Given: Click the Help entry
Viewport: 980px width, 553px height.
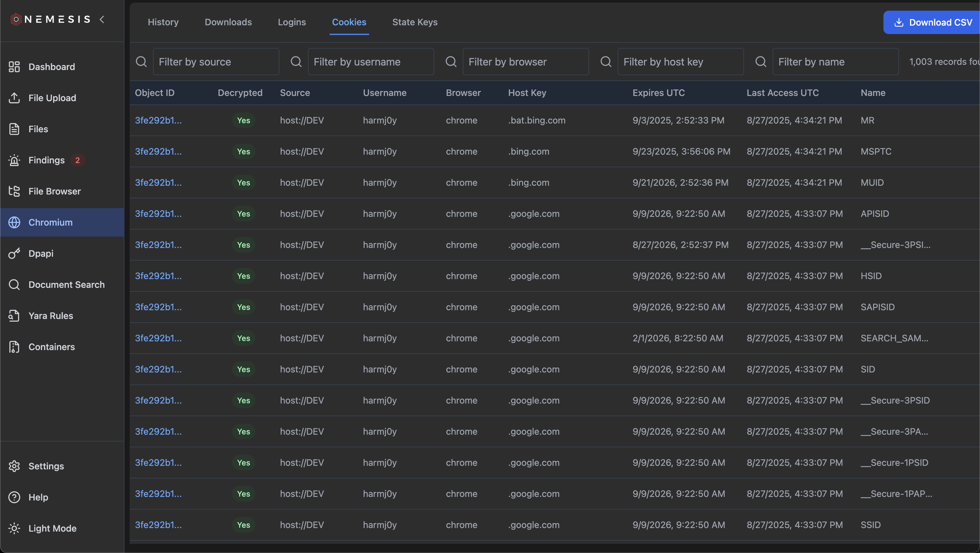Looking at the screenshot, I should point(38,497).
